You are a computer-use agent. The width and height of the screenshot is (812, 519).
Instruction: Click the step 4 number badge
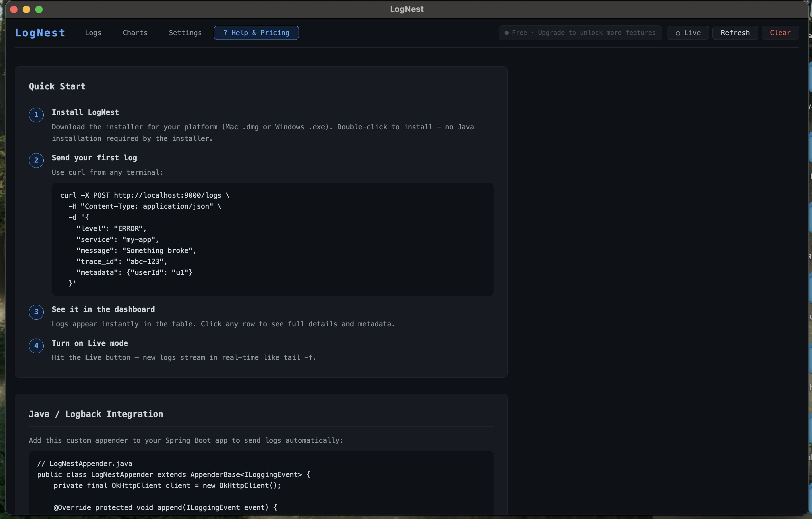point(36,346)
